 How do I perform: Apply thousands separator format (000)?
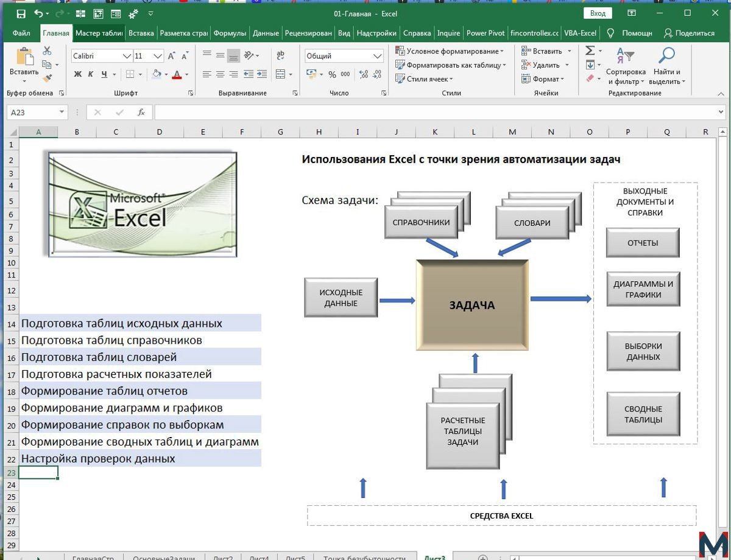pos(345,74)
